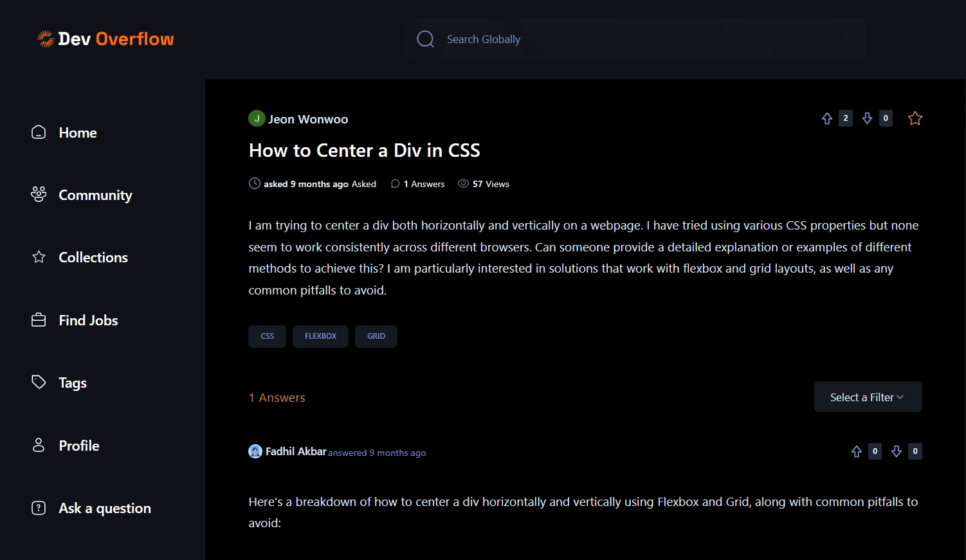Downvote Fadhil Akbar's answer
Image resolution: width=966 pixels, height=560 pixels.
pyautogui.click(x=897, y=451)
